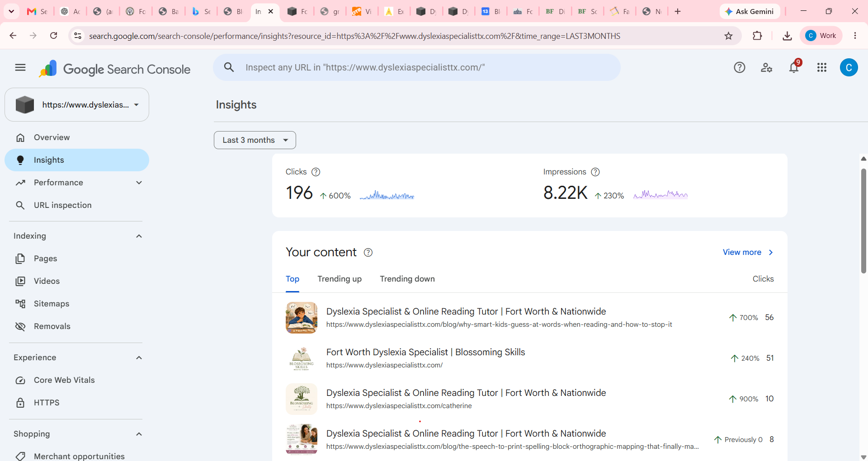Open the notifications bell with 9 alerts
The height and width of the screenshot is (461, 868).
pos(794,67)
